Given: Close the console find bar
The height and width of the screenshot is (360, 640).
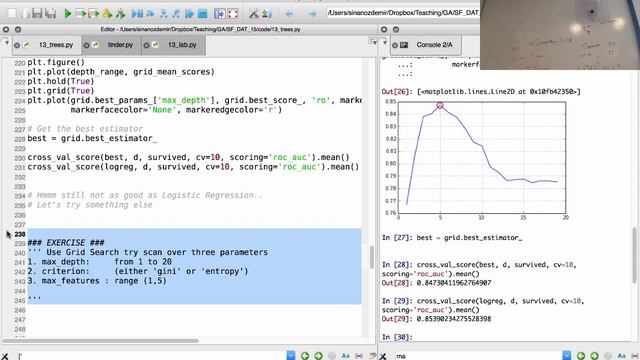Looking at the screenshot, I should 383,356.
